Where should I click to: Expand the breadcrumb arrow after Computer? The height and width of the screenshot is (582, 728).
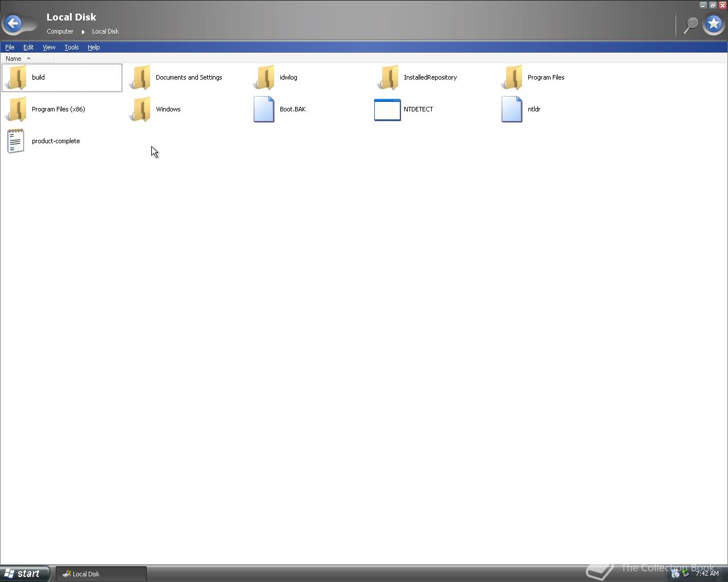pyautogui.click(x=83, y=32)
